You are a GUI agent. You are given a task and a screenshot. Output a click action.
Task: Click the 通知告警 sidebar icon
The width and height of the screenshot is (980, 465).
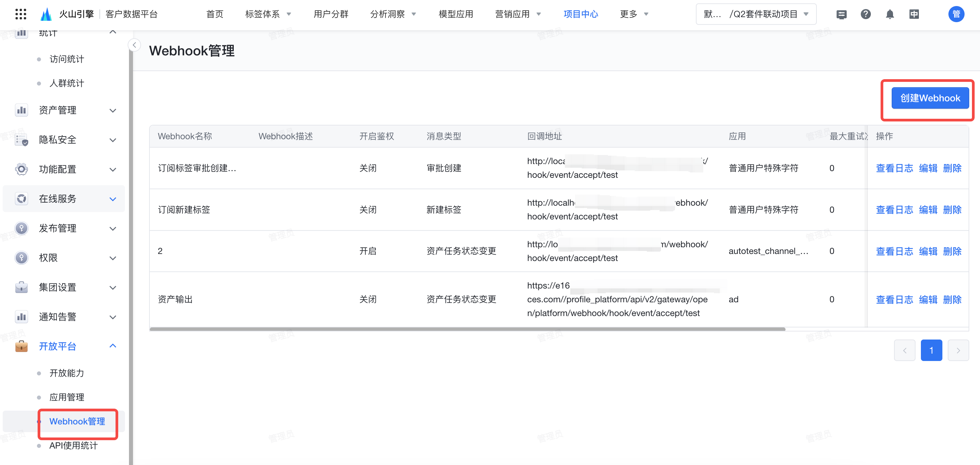coord(22,317)
